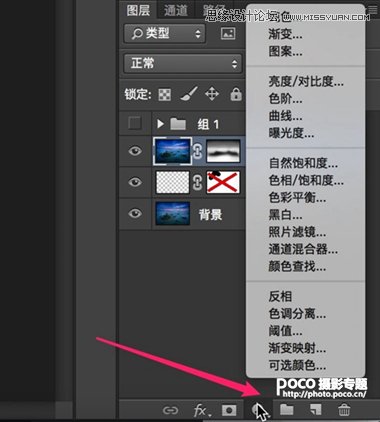Select the 组 1 folder icon
Image resolution: width=380 pixels, height=422 pixels.
pos(178,124)
